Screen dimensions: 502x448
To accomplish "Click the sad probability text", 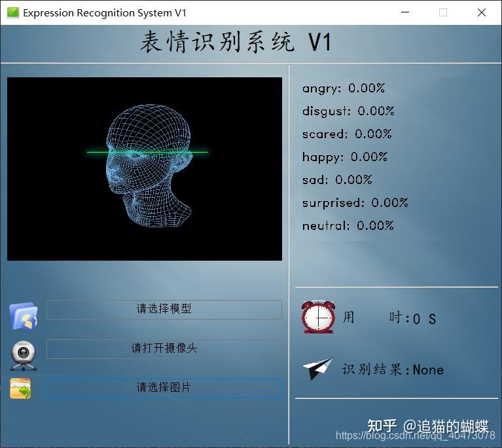I will click(336, 180).
